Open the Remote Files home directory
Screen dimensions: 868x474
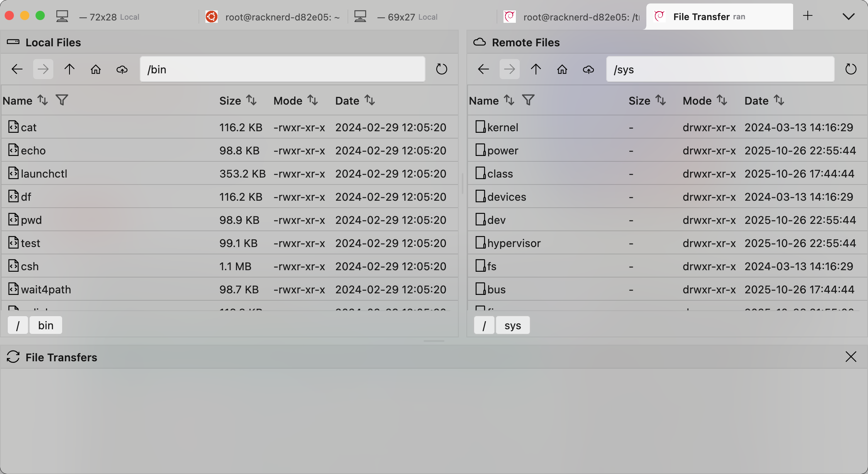point(562,69)
